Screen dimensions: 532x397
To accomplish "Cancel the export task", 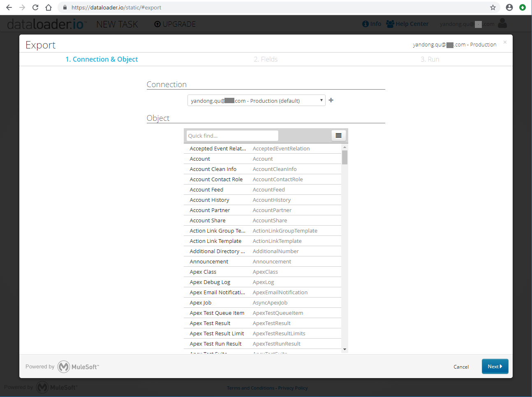I will tap(461, 367).
